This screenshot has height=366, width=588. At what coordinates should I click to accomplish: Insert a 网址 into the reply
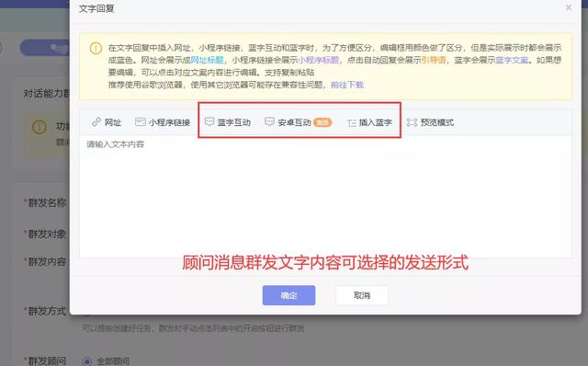click(x=107, y=122)
